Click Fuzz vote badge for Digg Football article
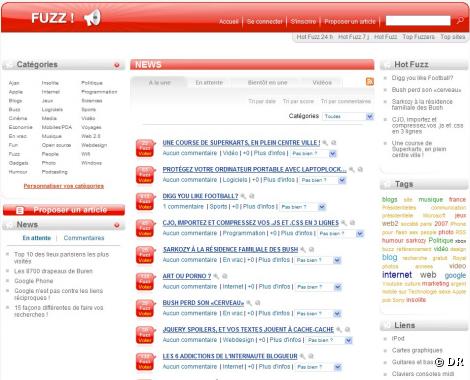Viewport: 470px width, 380px height. (145, 201)
